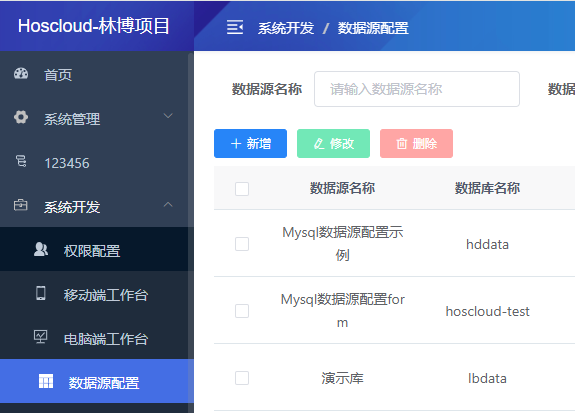Screen dimensions: 575x413
Task: Click the users icon next to 权限配置
Action: (x=41, y=249)
